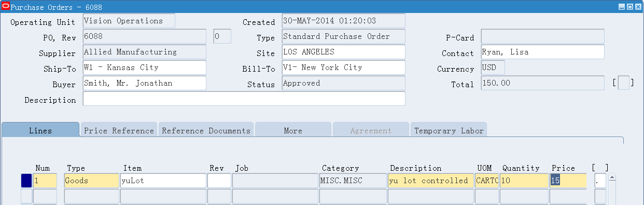The image size is (644, 205).
Task: Click the Description input field
Action: pos(244,99)
